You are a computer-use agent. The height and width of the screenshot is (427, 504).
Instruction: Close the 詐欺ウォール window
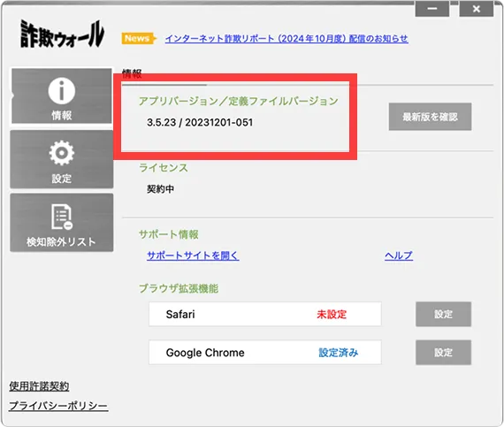tap(477, 9)
